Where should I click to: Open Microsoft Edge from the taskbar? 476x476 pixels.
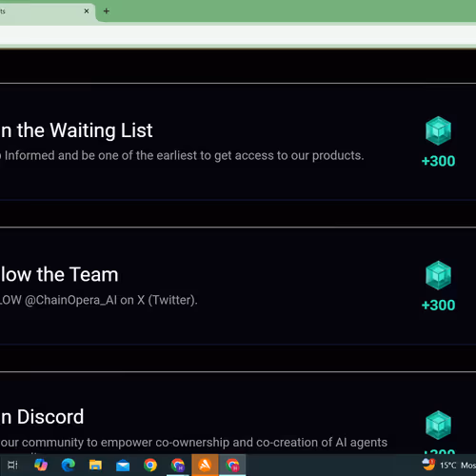pos(68,466)
